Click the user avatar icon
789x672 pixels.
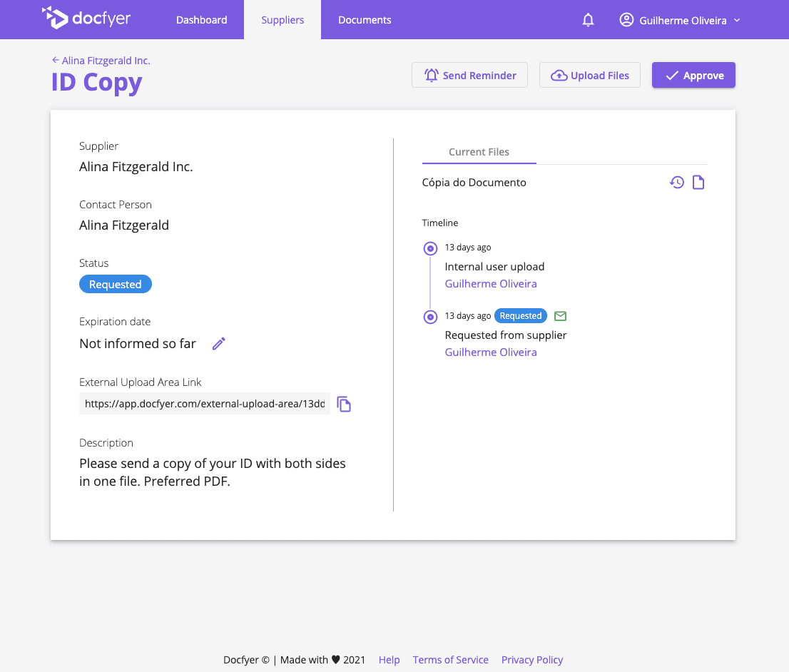pos(626,20)
